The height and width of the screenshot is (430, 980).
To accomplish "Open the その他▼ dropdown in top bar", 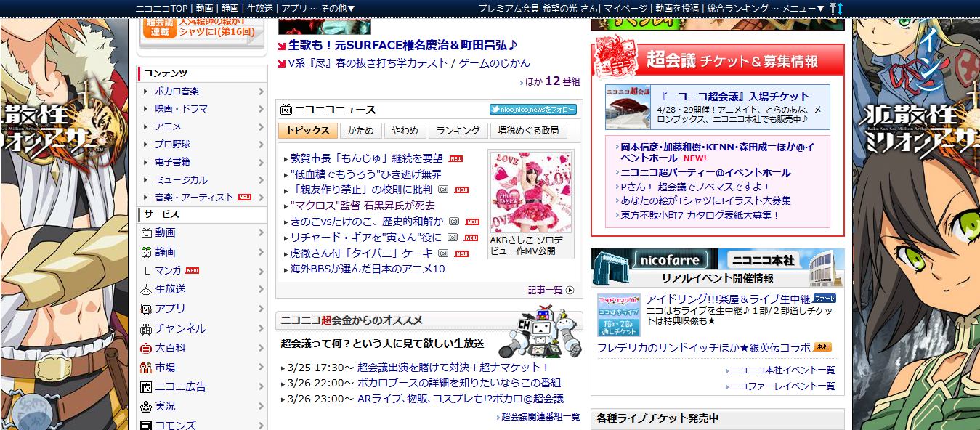I will click(x=337, y=8).
